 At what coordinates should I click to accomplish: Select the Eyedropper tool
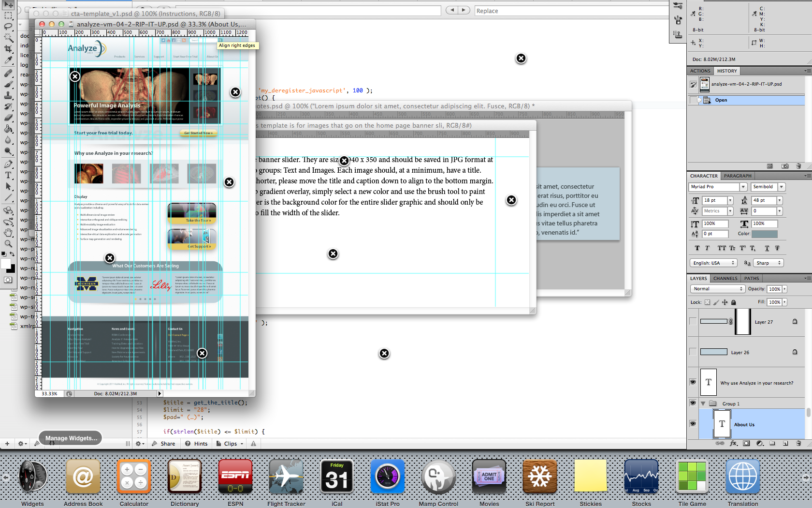click(8, 60)
